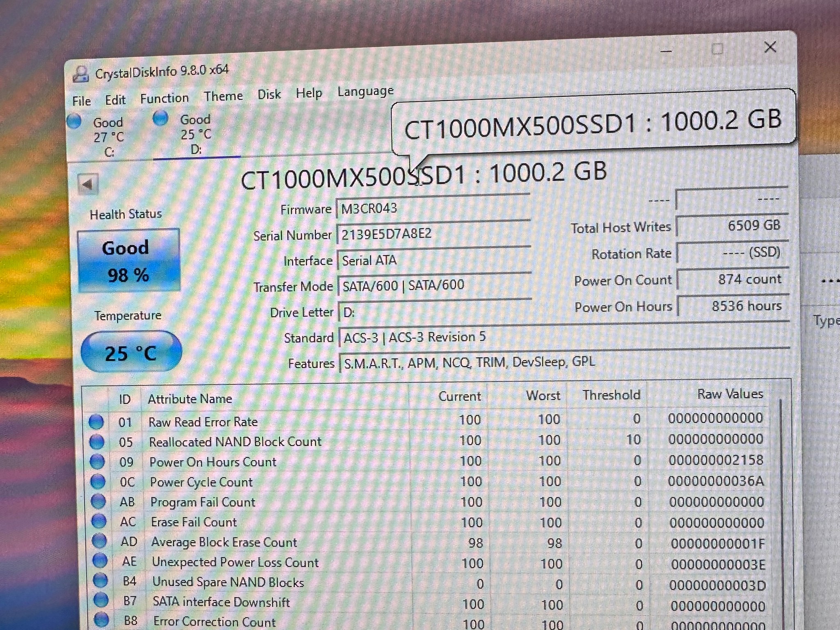Image resolution: width=840 pixels, height=630 pixels.
Task: Click raw value 000000002158
Action: tap(716, 460)
